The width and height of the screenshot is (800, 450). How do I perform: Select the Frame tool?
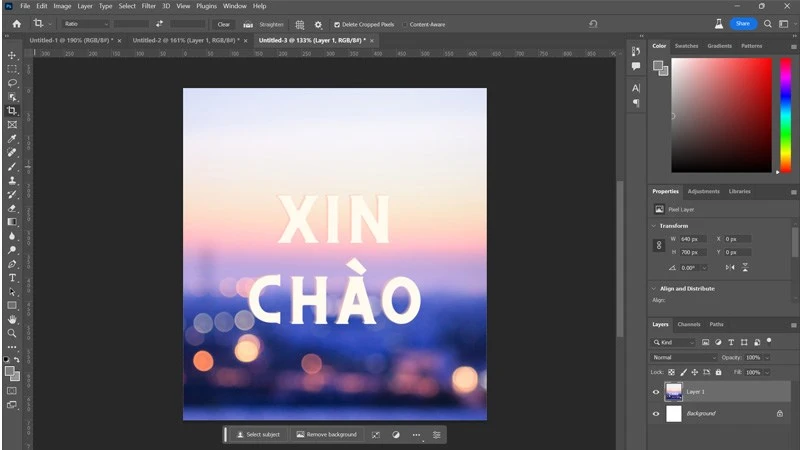[x=12, y=124]
